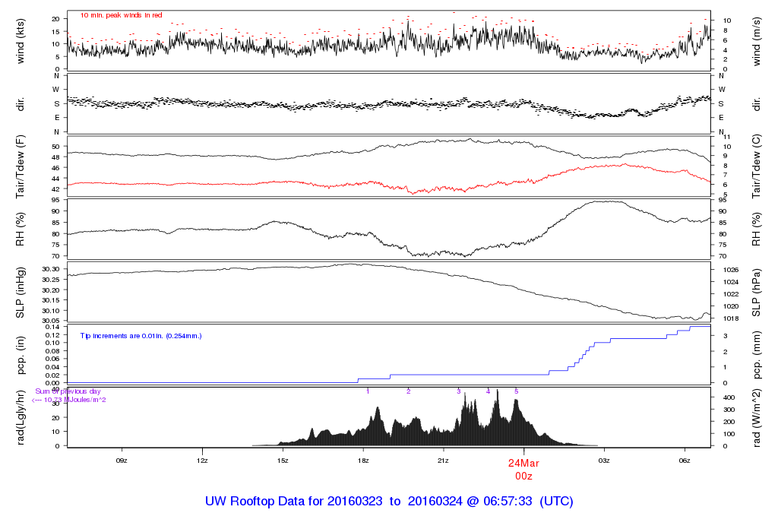Click the '18z' time axis tick label
The width and height of the screenshot is (778, 532).
tap(362, 461)
